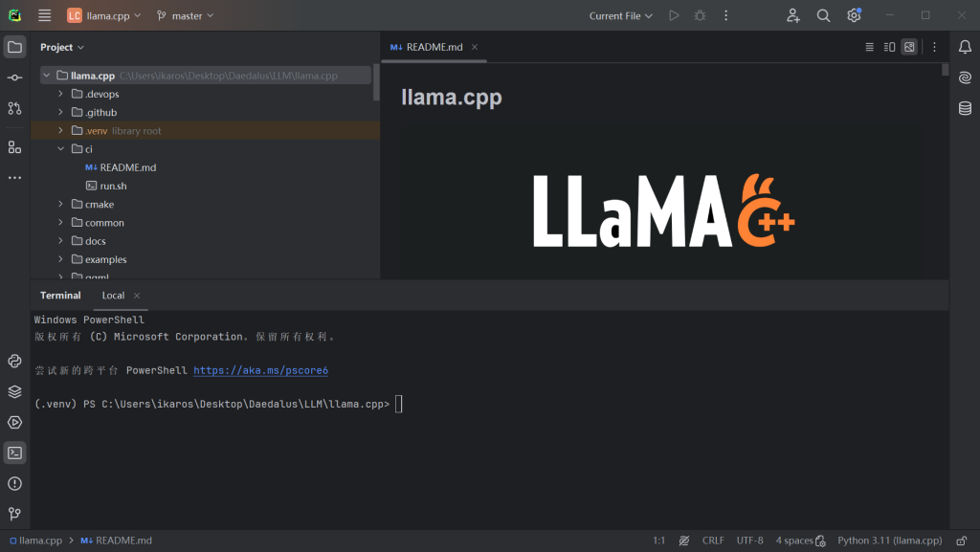Run the current file
Viewport: 980px width, 552px height.
coord(674,15)
